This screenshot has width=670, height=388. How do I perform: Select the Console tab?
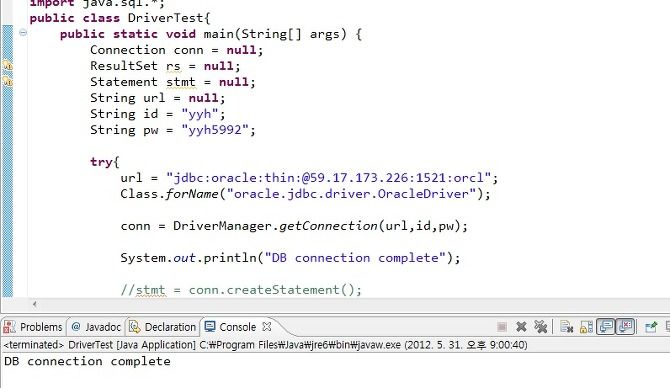click(238, 327)
